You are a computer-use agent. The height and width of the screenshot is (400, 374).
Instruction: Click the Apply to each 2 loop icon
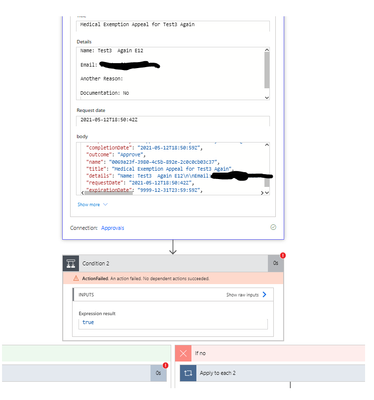(x=188, y=373)
